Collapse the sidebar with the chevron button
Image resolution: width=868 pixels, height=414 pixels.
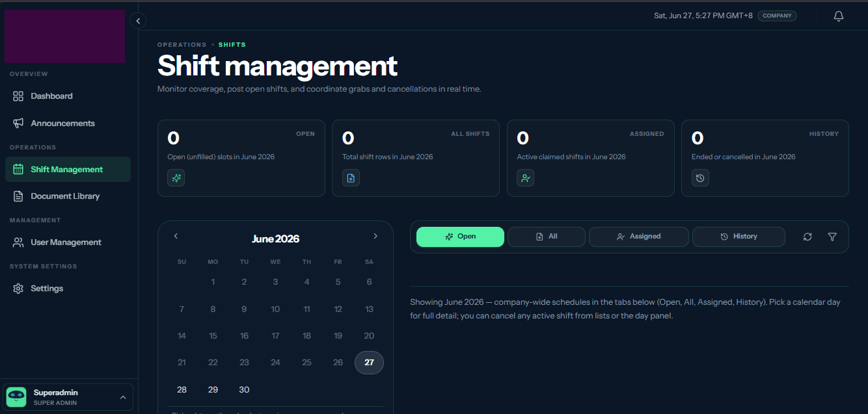(138, 21)
